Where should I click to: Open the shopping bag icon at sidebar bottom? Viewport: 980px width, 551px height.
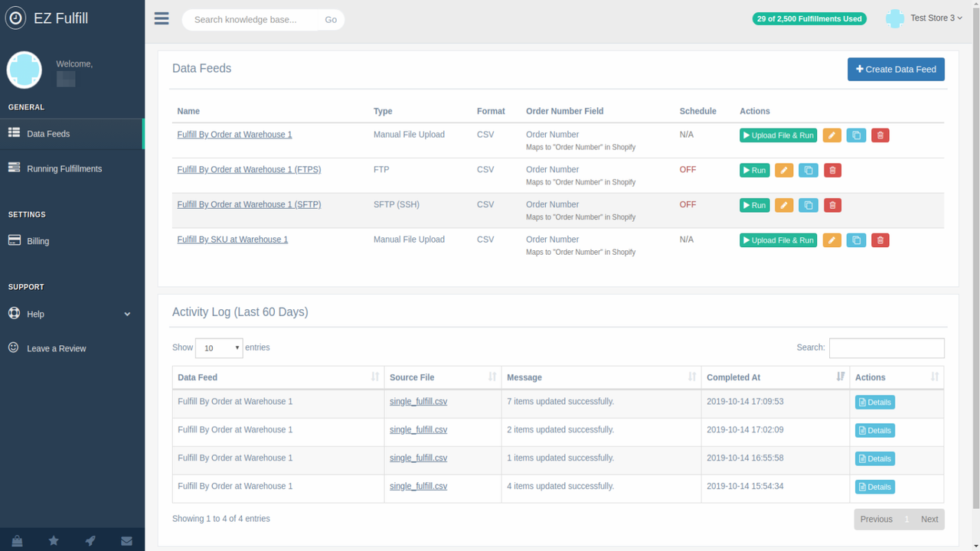tap(16, 540)
